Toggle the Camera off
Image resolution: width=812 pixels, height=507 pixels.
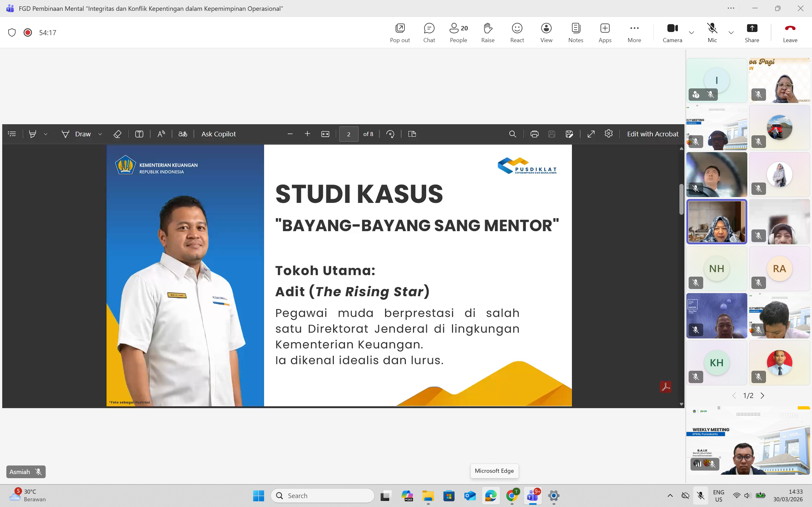(x=672, y=29)
